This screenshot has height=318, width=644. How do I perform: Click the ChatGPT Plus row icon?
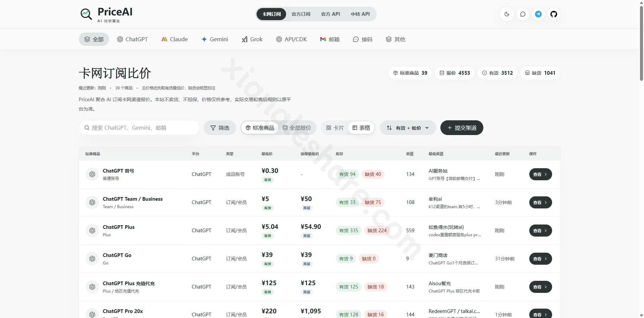coord(92,231)
